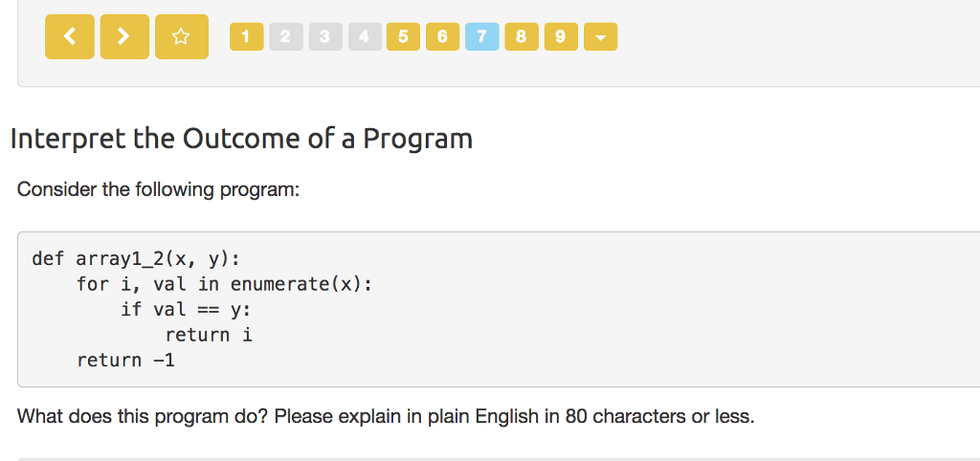Click the 'Interpret the Outcome of a Program' heading

(241, 139)
